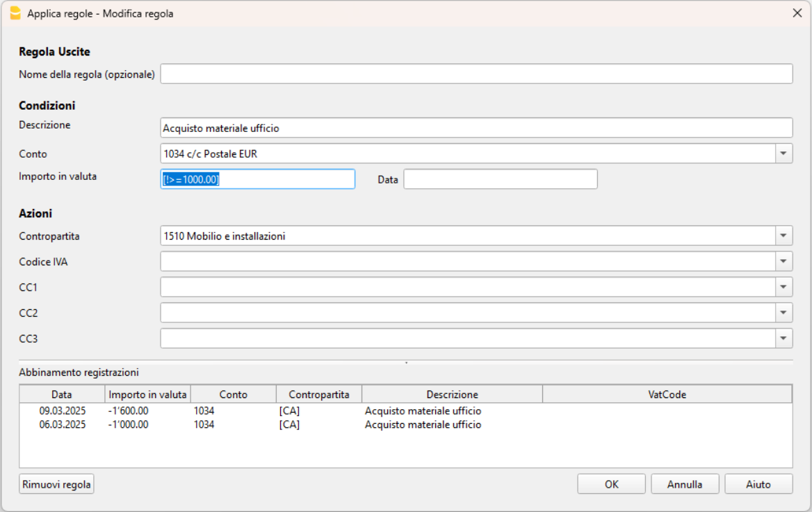
Task: Open the CC1 dropdown arrow
Action: (x=784, y=287)
